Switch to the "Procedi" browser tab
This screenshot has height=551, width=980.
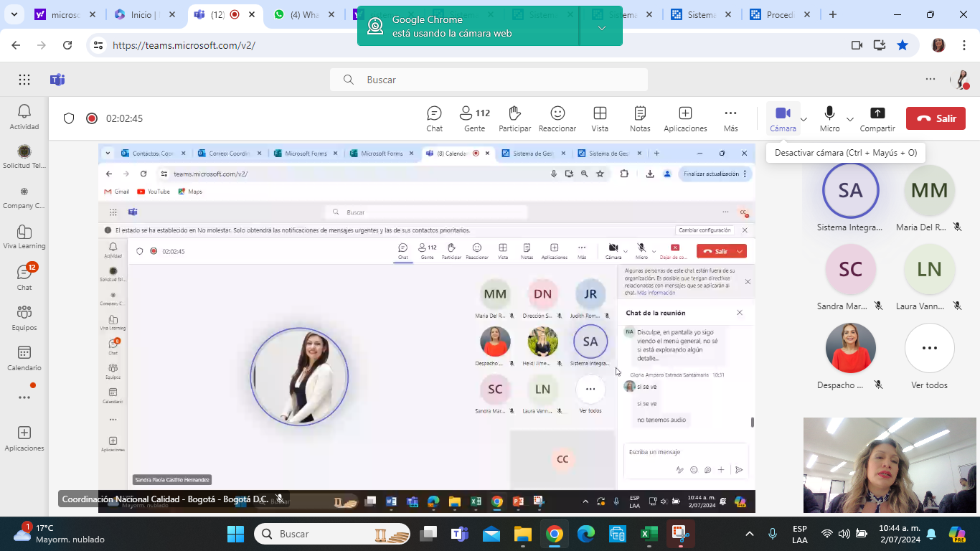coord(780,14)
